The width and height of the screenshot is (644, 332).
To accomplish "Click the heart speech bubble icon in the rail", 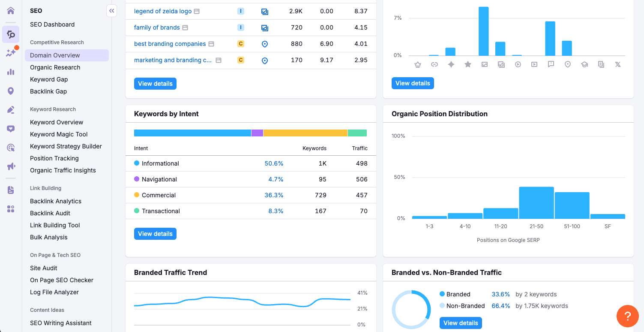I will (11, 129).
